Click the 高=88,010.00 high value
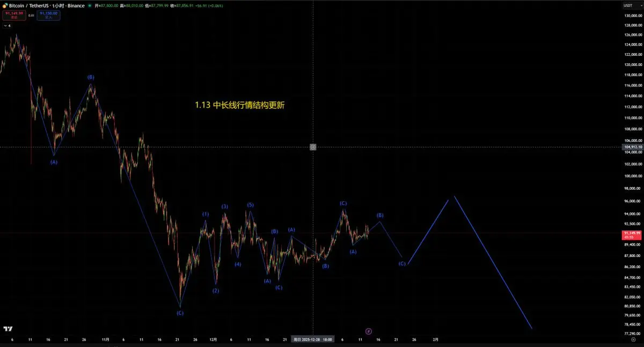 (x=132, y=5)
